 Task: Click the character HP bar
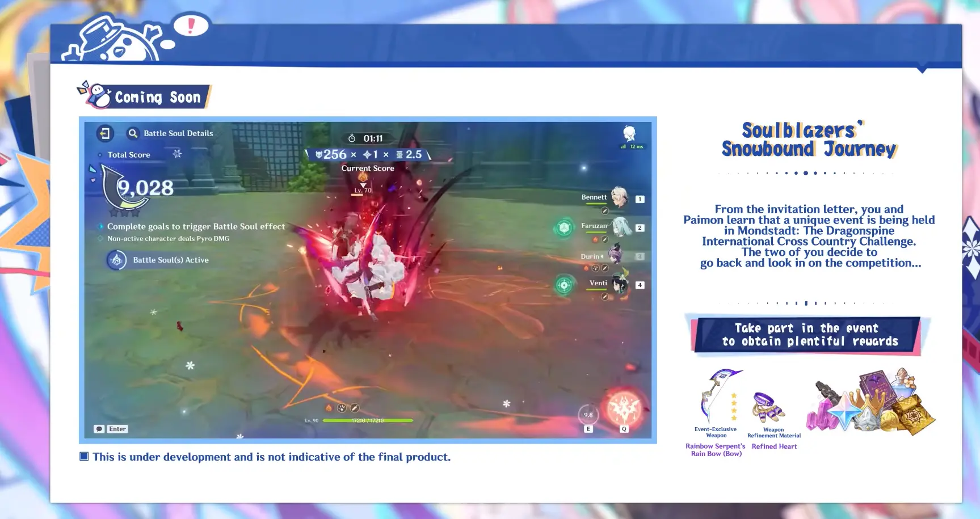pos(367,420)
